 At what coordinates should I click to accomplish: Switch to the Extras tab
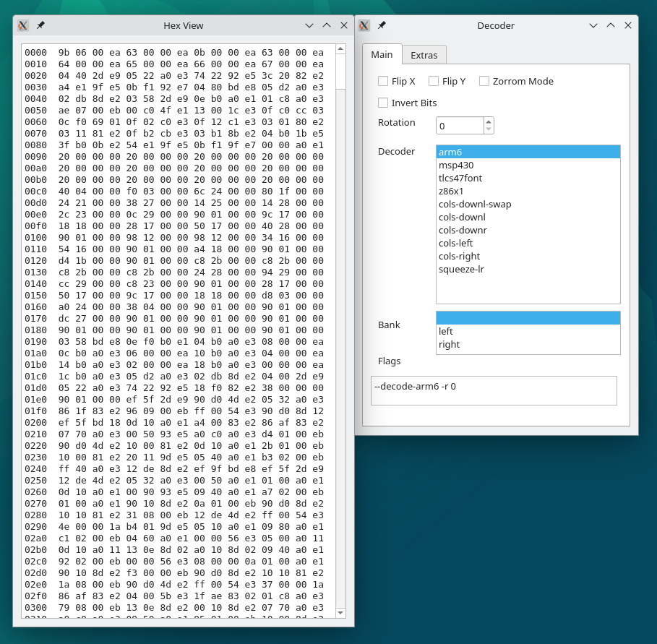[424, 55]
